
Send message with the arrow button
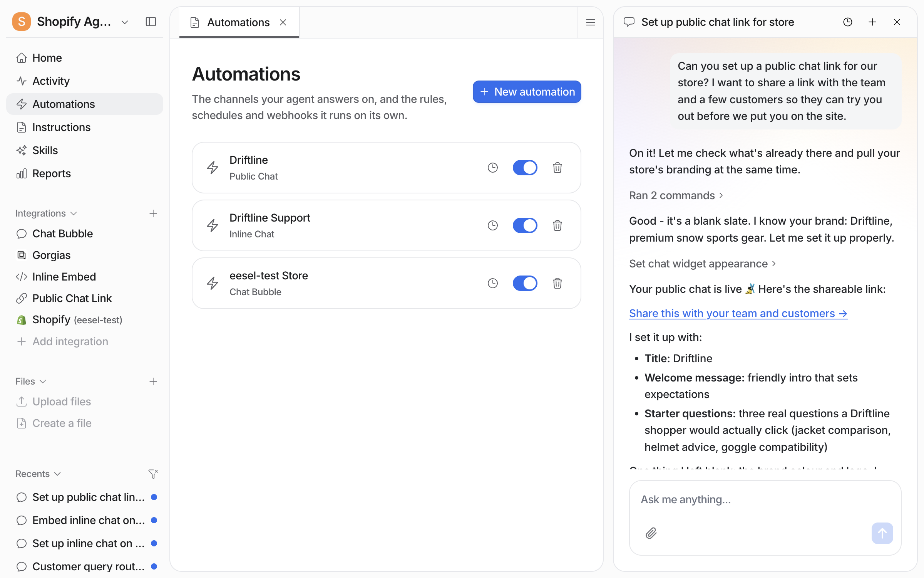[x=882, y=533]
